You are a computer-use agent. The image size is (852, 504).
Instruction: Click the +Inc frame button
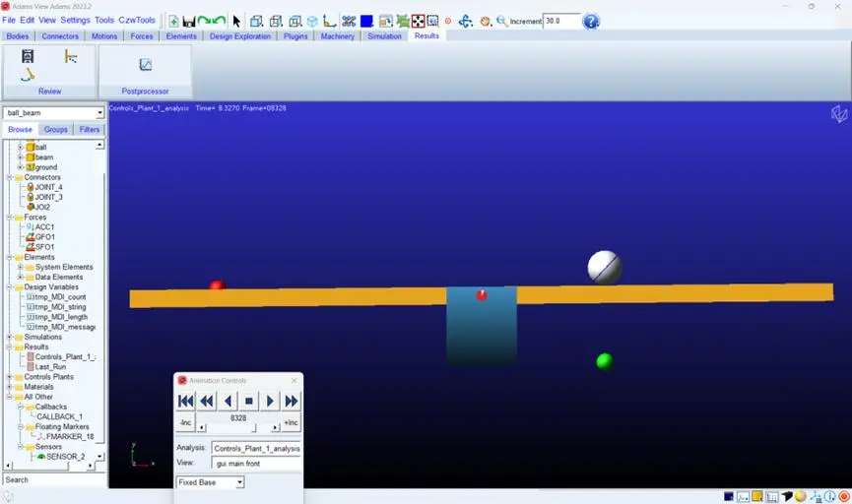point(291,422)
